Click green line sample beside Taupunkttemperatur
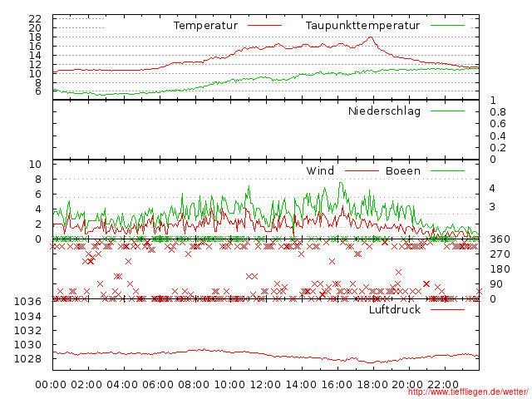The height and width of the screenshot is (399, 532). click(447, 26)
